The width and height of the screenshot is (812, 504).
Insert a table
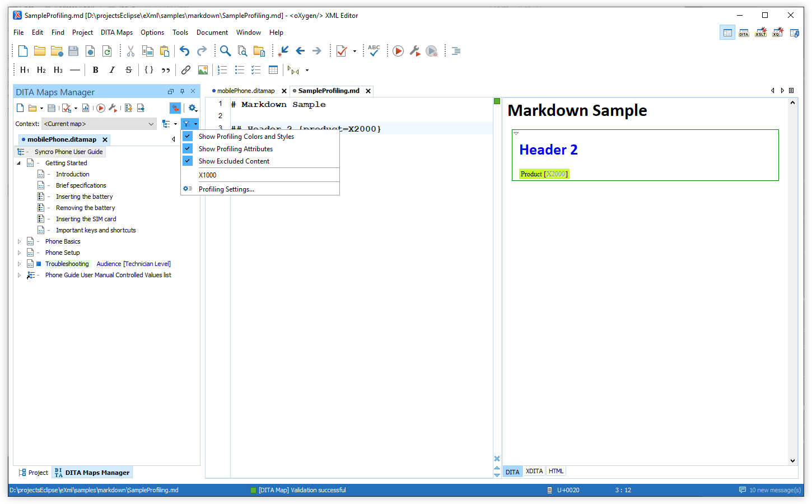[x=273, y=70]
